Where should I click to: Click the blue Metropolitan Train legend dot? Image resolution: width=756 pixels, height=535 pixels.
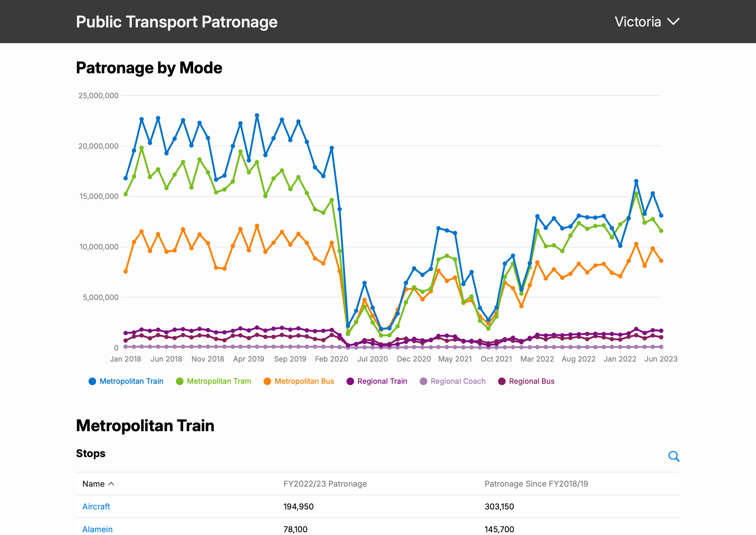click(x=93, y=381)
